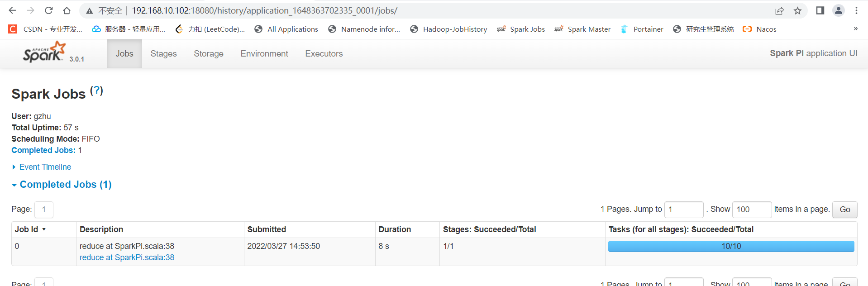Screen dimensions: 868x286
Task: Open the reduce at SparkPi.scala:38 link
Action: pos(127,257)
